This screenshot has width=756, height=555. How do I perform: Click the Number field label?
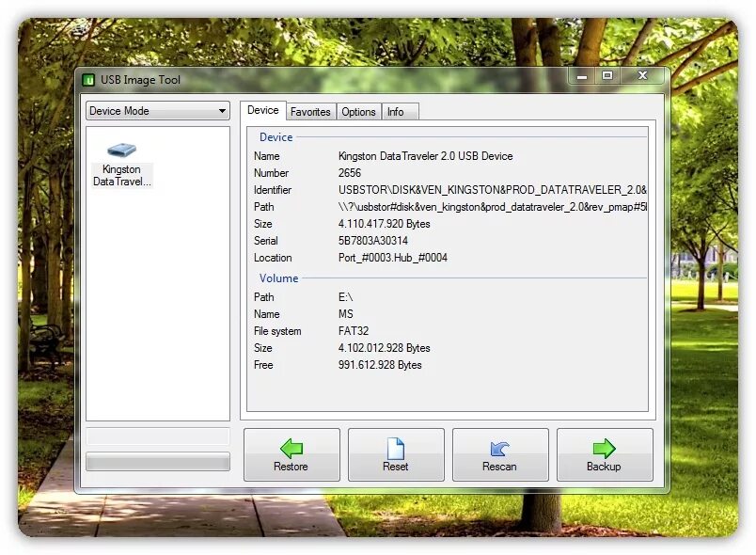pos(271,173)
